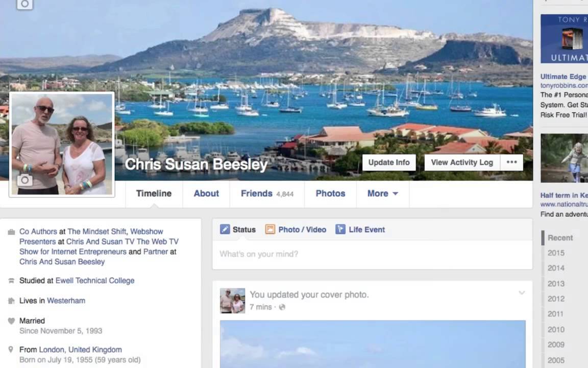Jump to 2013 on the timeline
Viewport: 588px width, 368px height.
(x=556, y=284)
